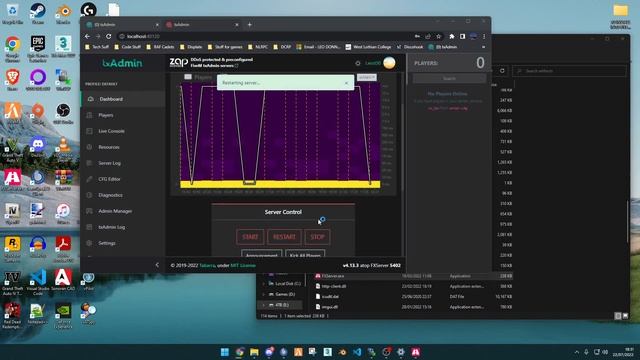The width and height of the screenshot is (640, 360).
Task: Click the ZAP hosting banner logo
Action: click(178, 62)
